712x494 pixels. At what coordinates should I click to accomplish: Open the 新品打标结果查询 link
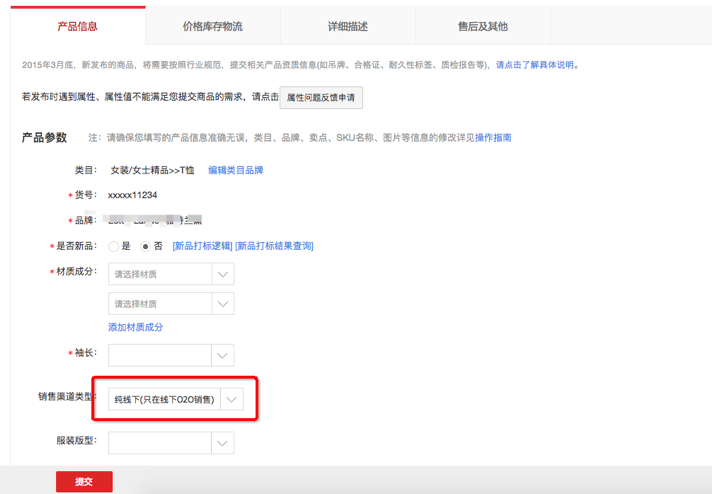[274, 246]
